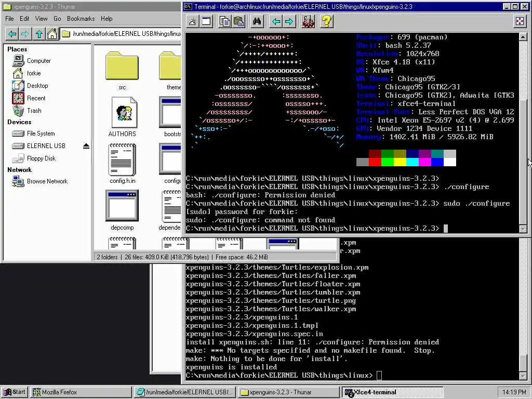This screenshot has width=532, height=399.
Task: Go to parent folder in Thunar
Action: point(39,34)
